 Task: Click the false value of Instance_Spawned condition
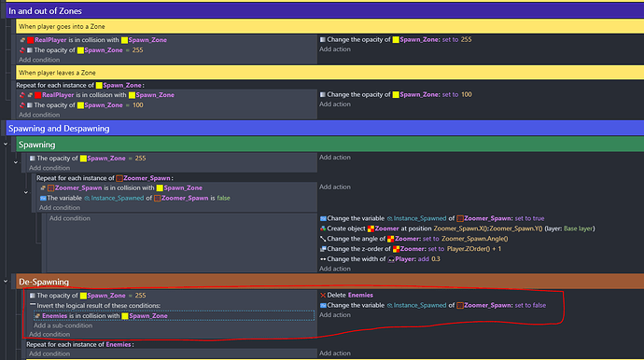(223, 198)
